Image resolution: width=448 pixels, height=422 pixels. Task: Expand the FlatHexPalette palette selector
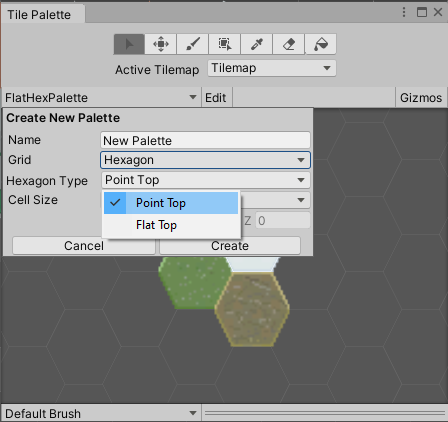pyautogui.click(x=101, y=98)
